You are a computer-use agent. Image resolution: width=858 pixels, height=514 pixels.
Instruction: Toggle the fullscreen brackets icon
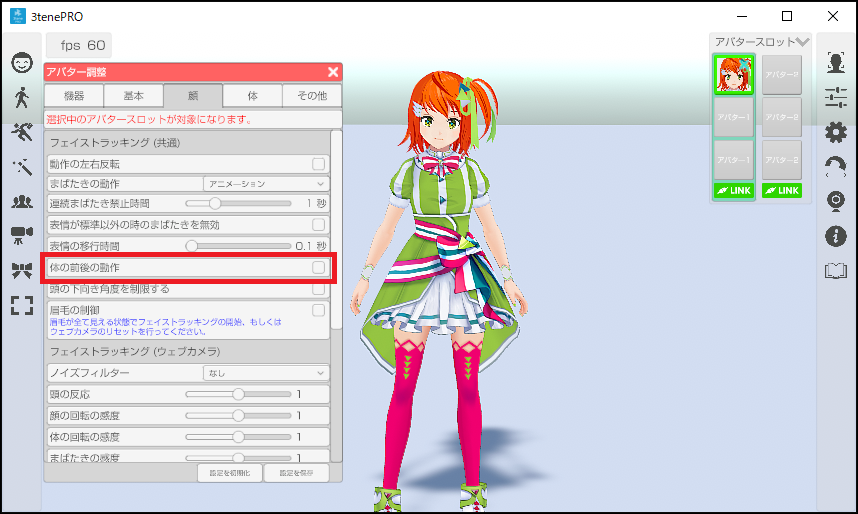click(x=22, y=305)
